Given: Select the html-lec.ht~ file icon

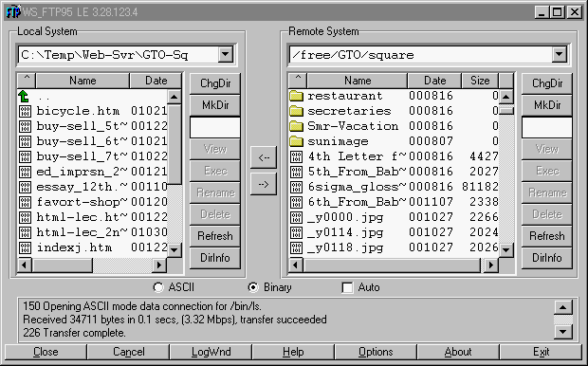Looking at the screenshot, I should 25,217.
